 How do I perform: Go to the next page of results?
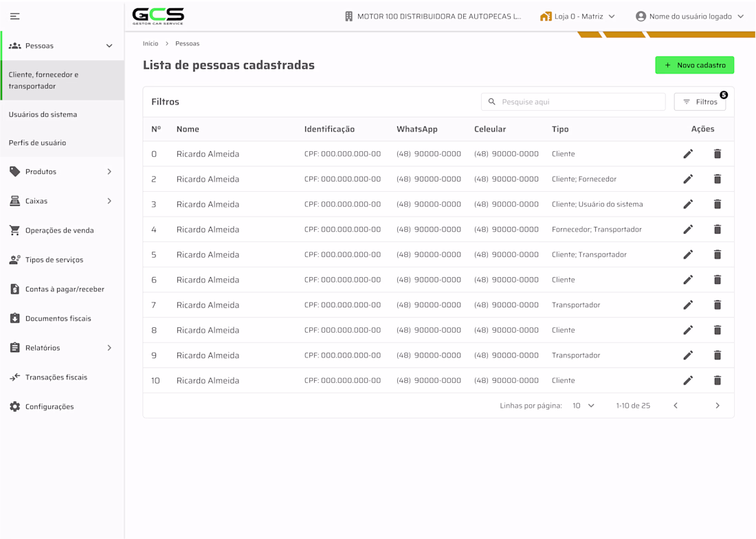[x=718, y=406]
